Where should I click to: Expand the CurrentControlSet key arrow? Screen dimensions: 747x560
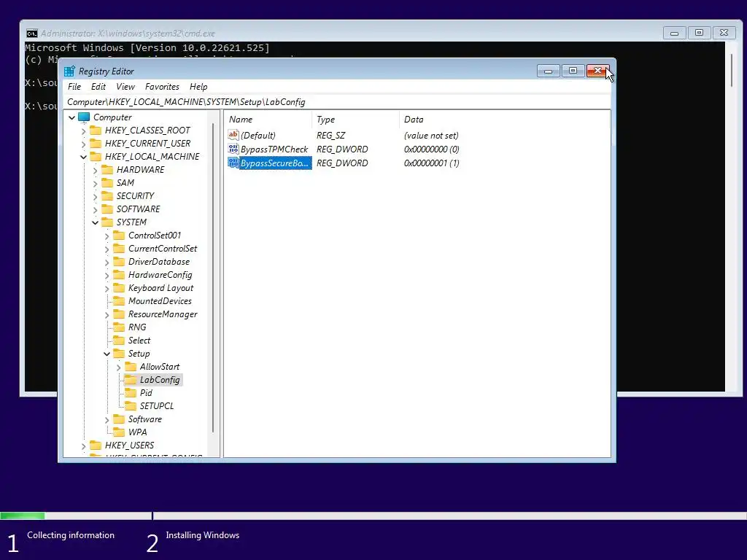[x=107, y=249]
